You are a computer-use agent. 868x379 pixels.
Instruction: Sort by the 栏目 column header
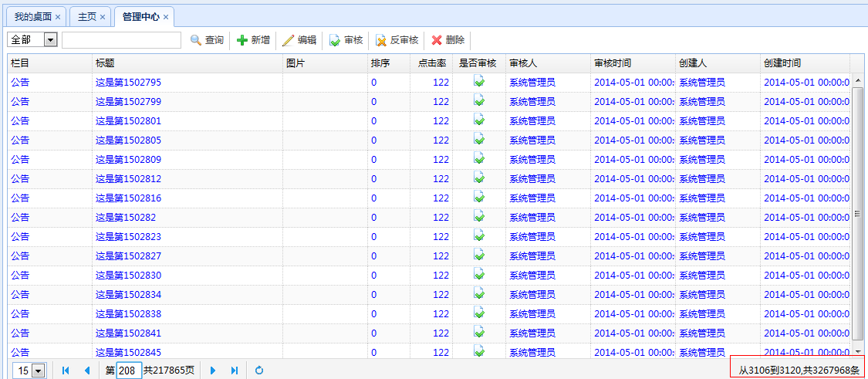(x=49, y=63)
